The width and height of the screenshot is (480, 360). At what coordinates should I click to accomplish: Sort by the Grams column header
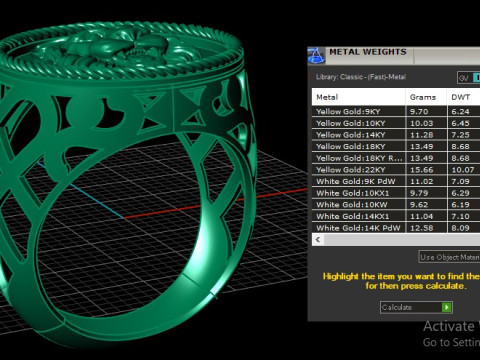point(426,97)
